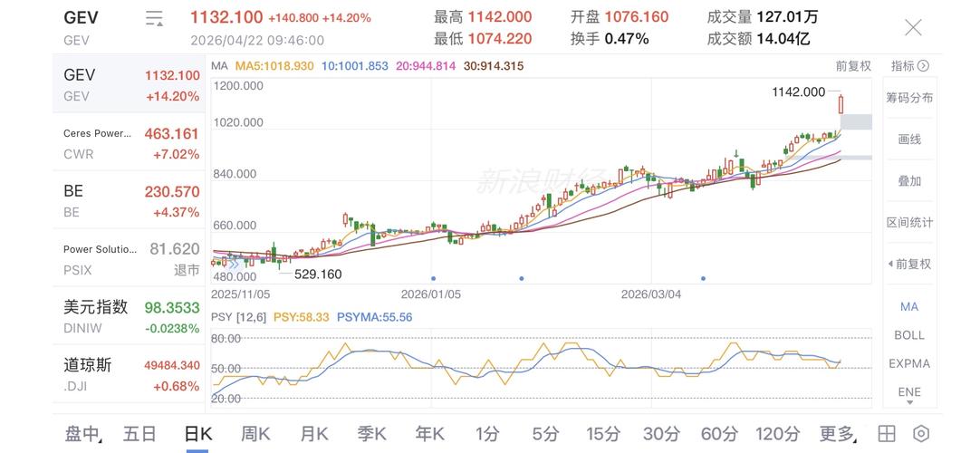Click the 1142.000 high price label on the chart
The image size is (980, 453).
point(798,92)
